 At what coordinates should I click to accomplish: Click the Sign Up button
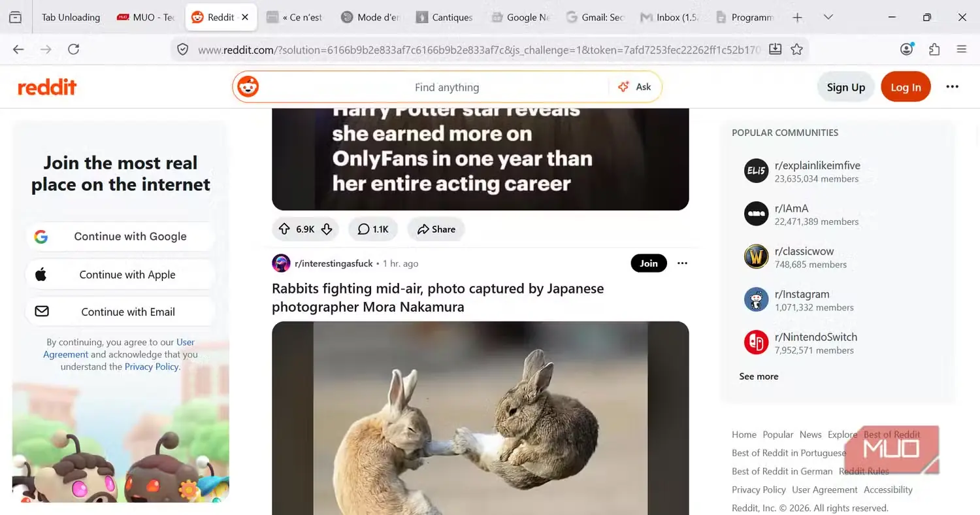click(x=846, y=87)
